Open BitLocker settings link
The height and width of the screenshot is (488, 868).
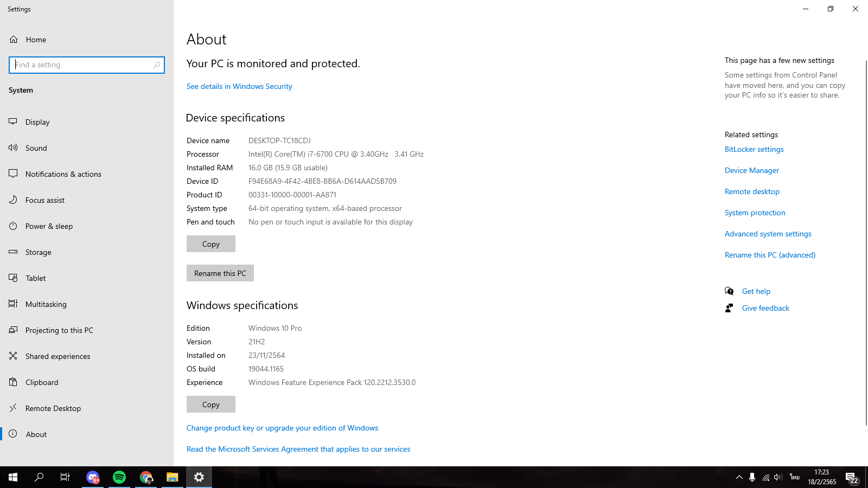coord(754,149)
